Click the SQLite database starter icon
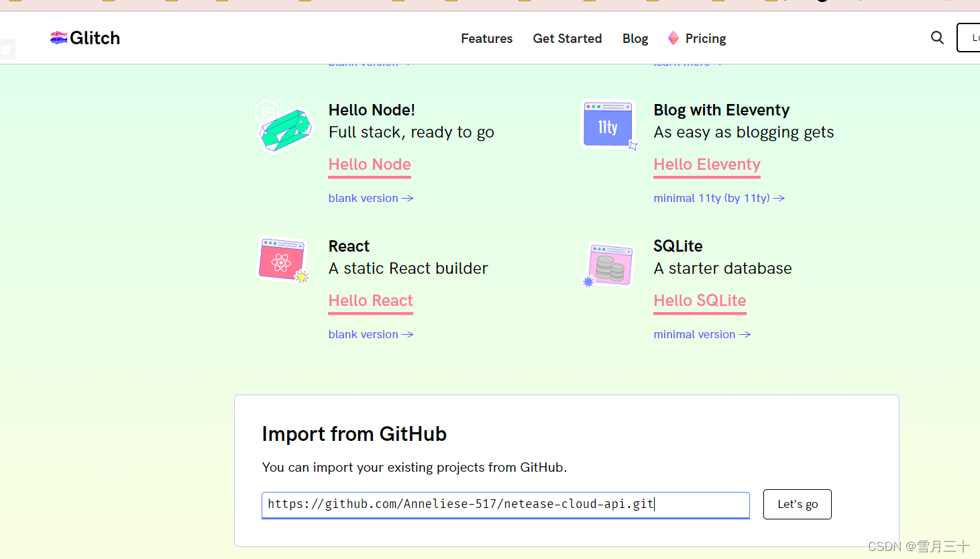The image size is (980, 559). click(x=608, y=266)
